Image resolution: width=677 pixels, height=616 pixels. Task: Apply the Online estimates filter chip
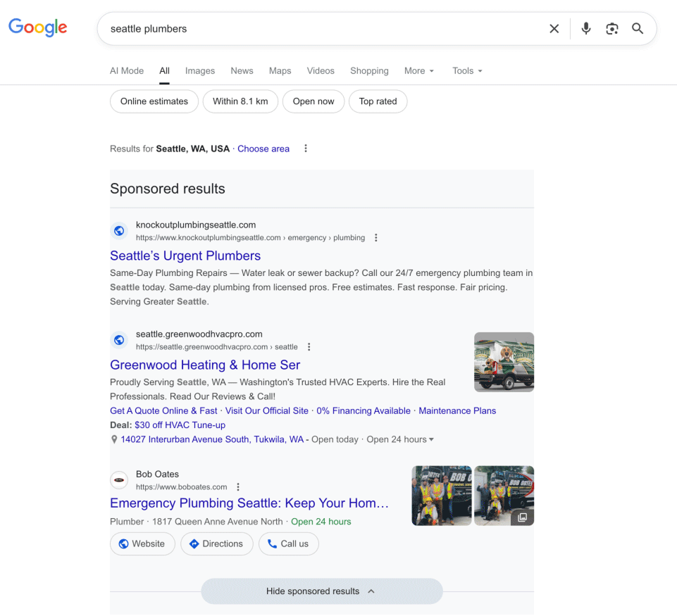(x=154, y=101)
